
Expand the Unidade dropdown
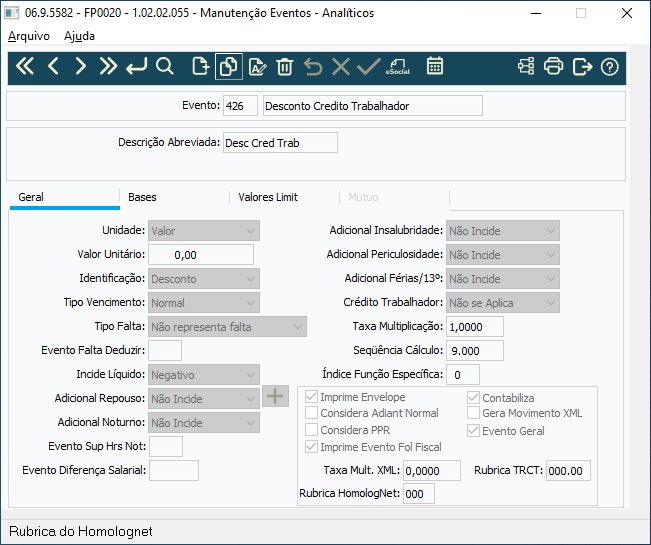coord(204,231)
